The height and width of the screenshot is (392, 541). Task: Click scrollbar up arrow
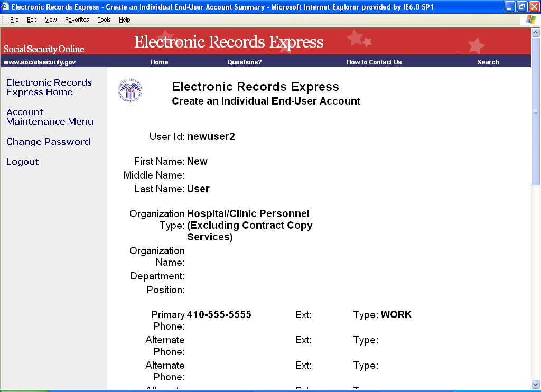[x=535, y=33]
